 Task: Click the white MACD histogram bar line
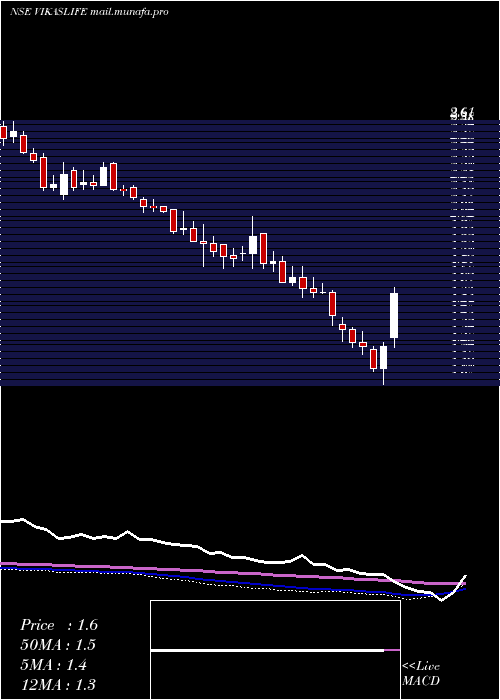(x=267, y=651)
